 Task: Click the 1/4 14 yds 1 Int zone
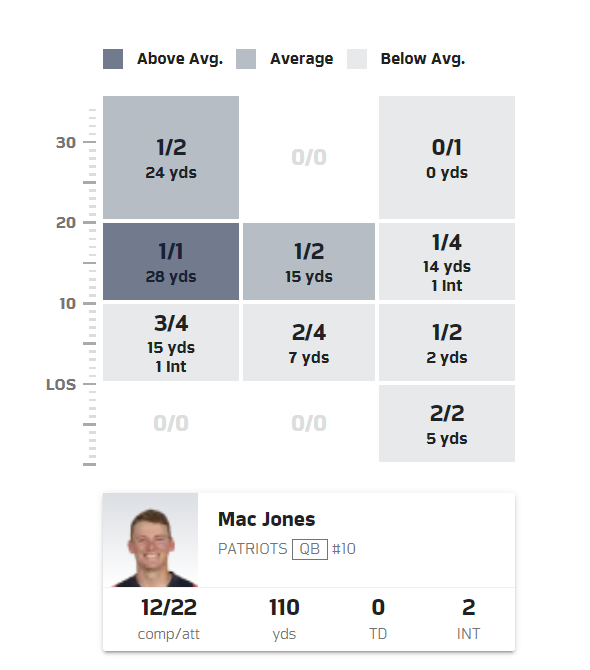[x=447, y=262]
